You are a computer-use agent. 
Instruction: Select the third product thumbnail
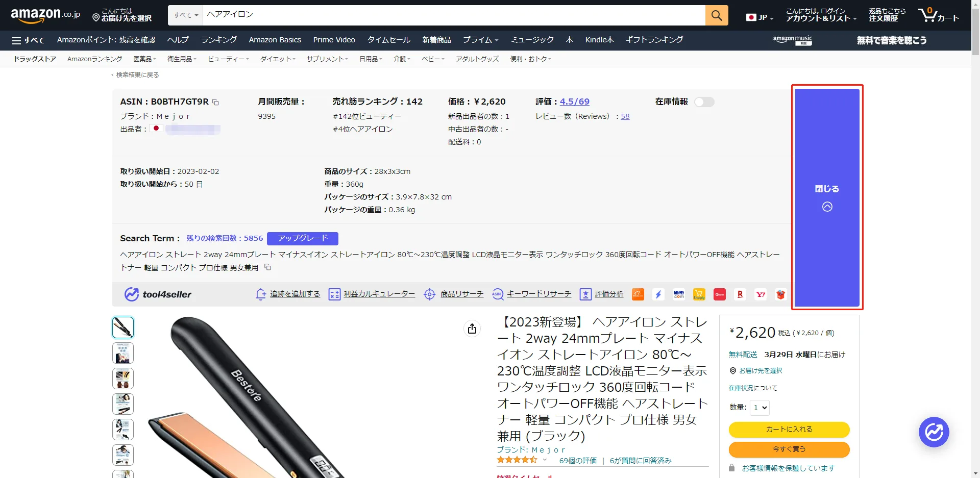(123, 379)
